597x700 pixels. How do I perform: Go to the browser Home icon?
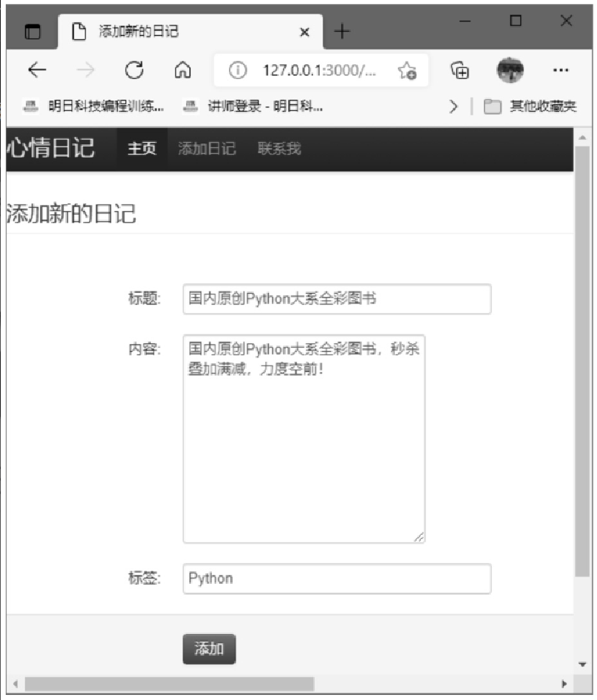pyautogui.click(x=182, y=70)
